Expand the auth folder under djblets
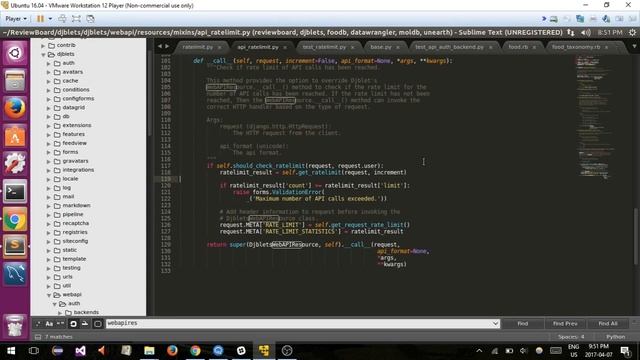Screen dimensions: 640x360 coord(49,63)
